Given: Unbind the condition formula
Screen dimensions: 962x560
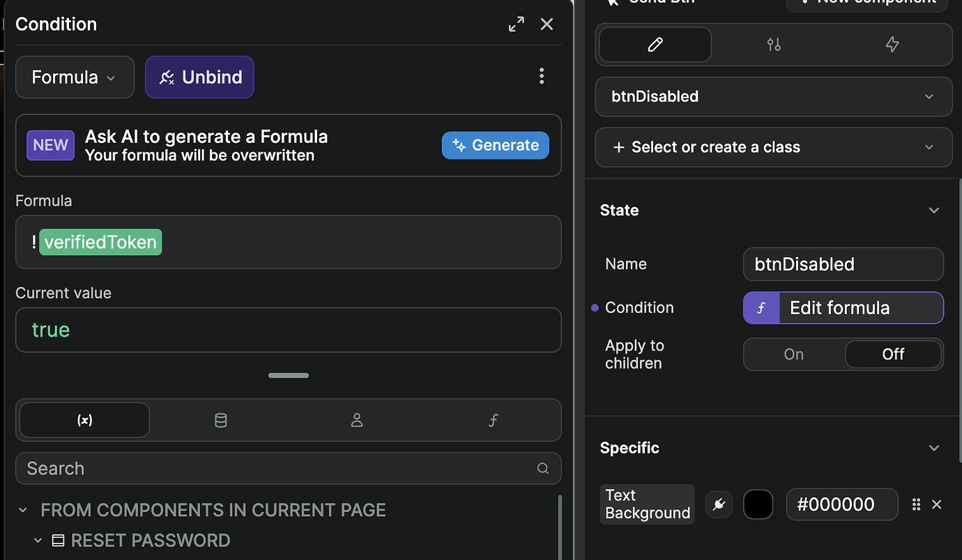Looking at the screenshot, I should (199, 77).
